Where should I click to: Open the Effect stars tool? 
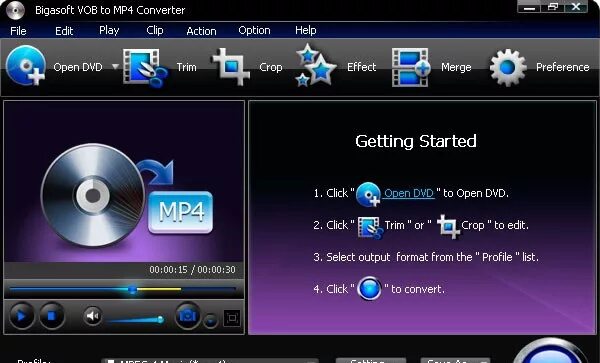[336, 66]
